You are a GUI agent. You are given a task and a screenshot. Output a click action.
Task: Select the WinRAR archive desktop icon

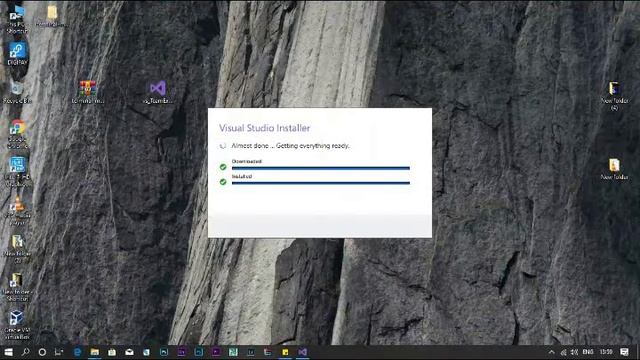click(88, 92)
